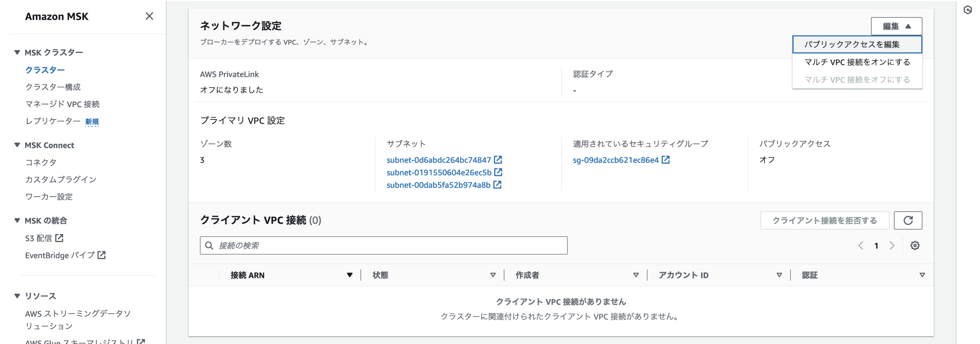Open subnet-0d6abdc264bc74847 link
The height and width of the screenshot is (344, 980).
[x=439, y=160]
